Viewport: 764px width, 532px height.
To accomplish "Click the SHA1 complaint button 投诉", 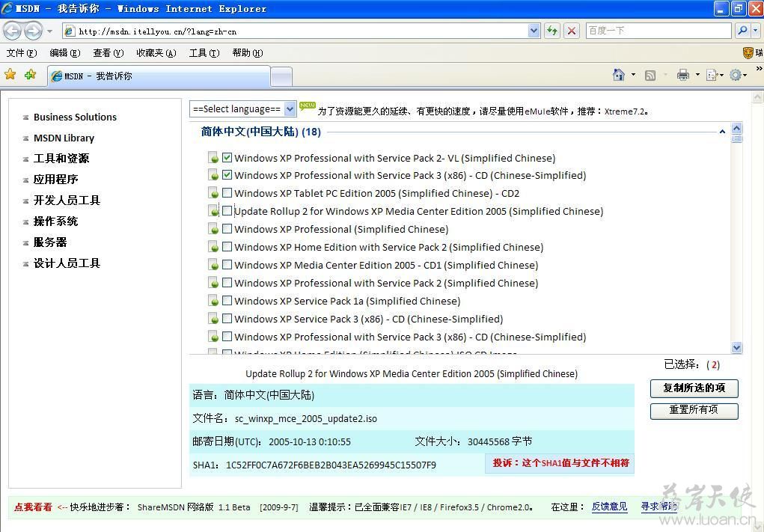I will (x=560, y=463).
